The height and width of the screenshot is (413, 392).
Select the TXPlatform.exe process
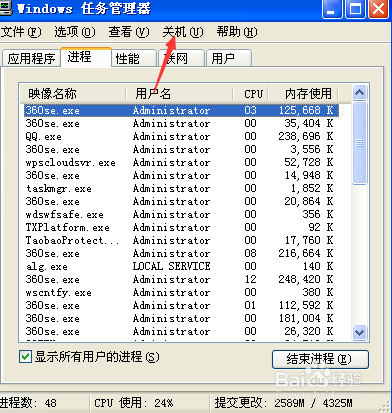pyautogui.click(x=181, y=227)
